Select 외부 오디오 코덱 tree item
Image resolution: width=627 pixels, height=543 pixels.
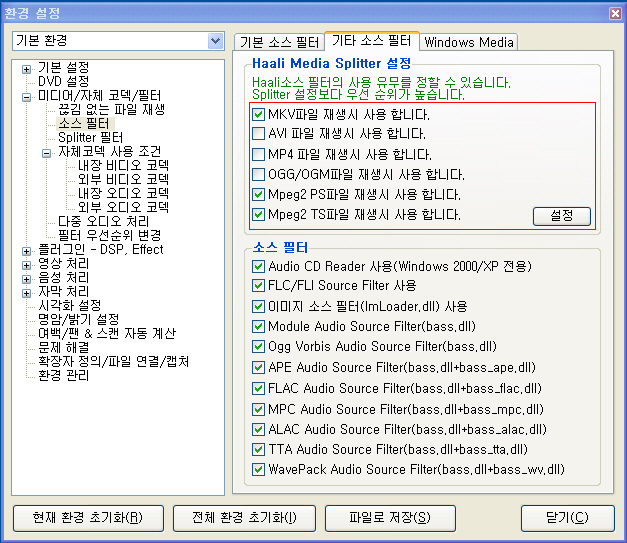pyautogui.click(x=123, y=207)
